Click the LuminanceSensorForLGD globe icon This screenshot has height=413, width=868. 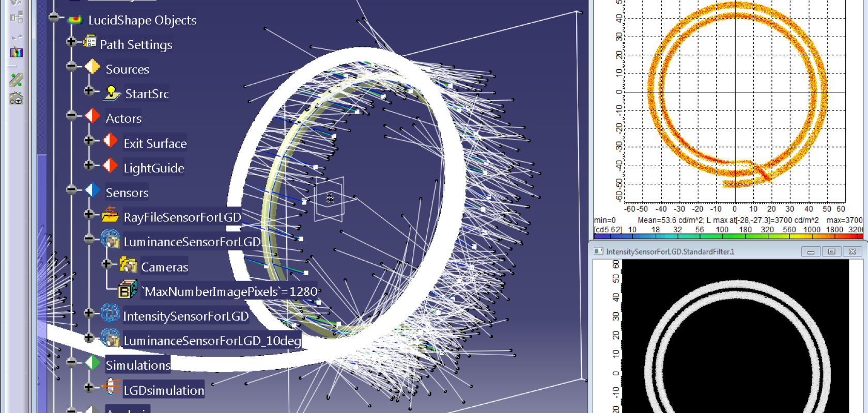point(110,239)
